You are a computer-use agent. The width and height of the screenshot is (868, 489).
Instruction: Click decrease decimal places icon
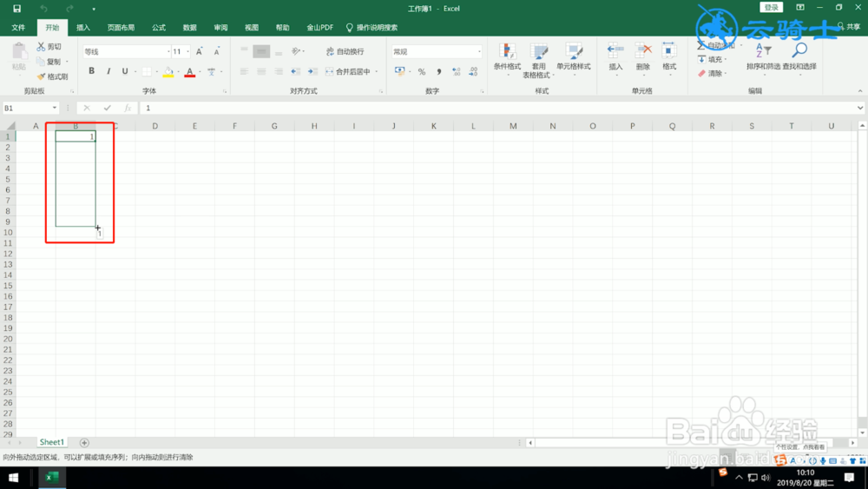[473, 71]
